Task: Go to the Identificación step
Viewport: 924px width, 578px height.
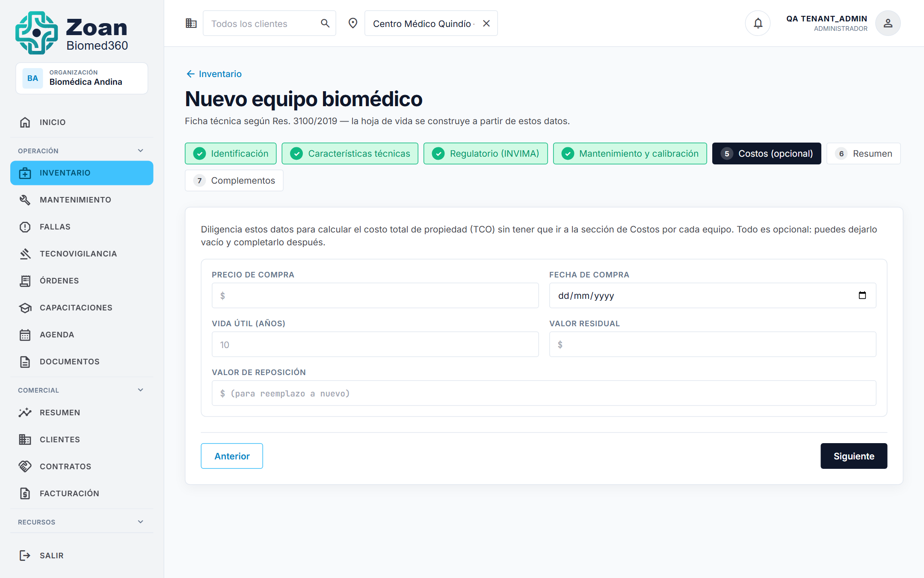Action: pyautogui.click(x=231, y=153)
